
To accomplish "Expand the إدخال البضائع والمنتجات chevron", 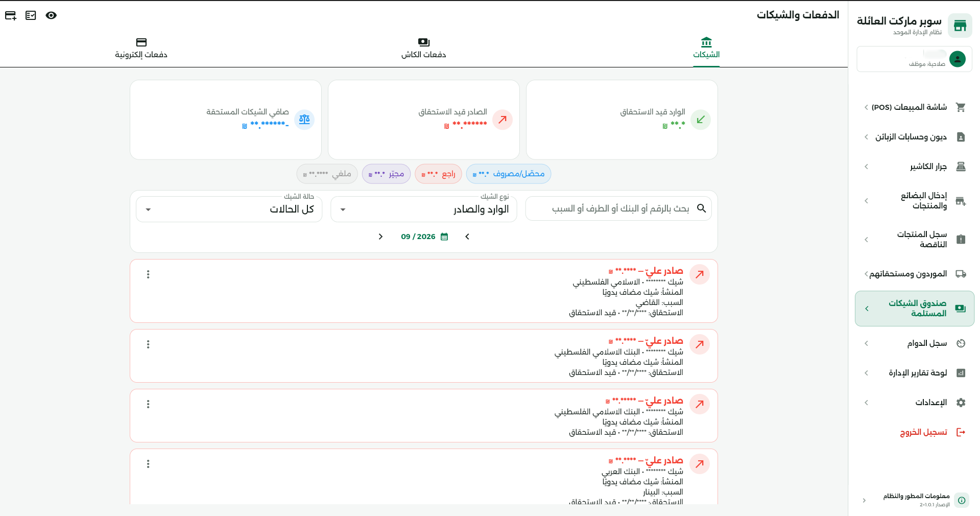I will [866, 201].
